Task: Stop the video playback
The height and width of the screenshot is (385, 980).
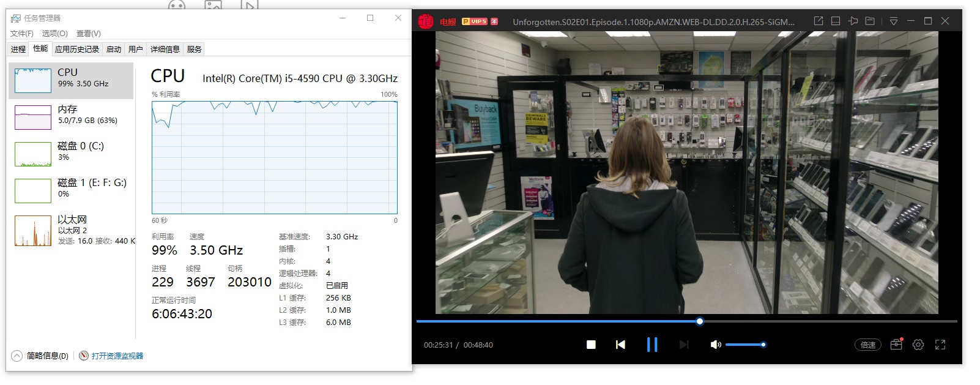Action: pyautogui.click(x=591, y=345)
